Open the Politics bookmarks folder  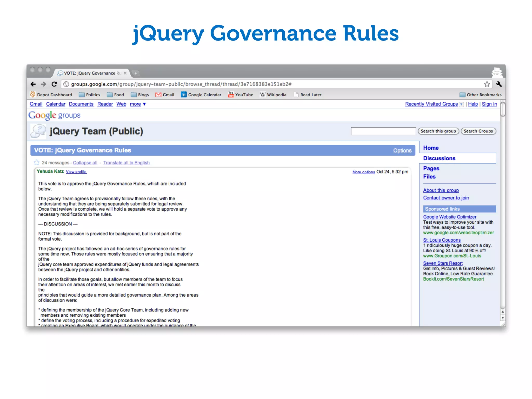coord(89,95)
